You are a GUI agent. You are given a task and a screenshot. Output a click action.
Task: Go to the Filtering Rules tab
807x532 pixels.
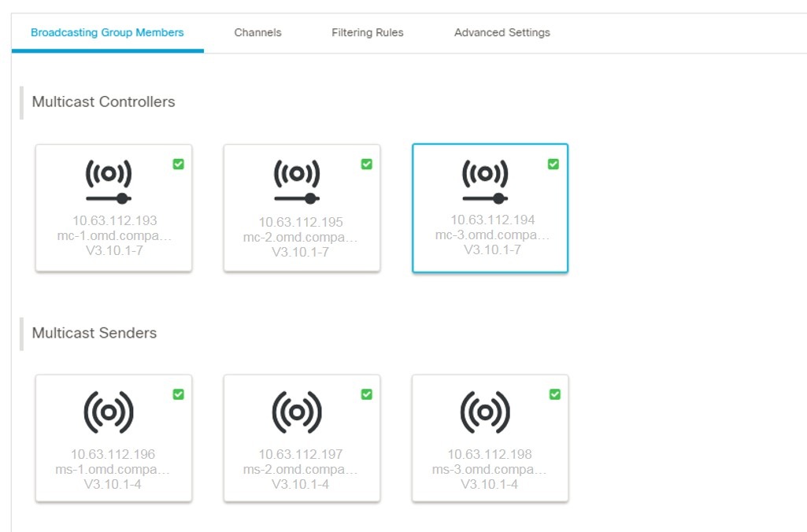click(x=368, y=32)
